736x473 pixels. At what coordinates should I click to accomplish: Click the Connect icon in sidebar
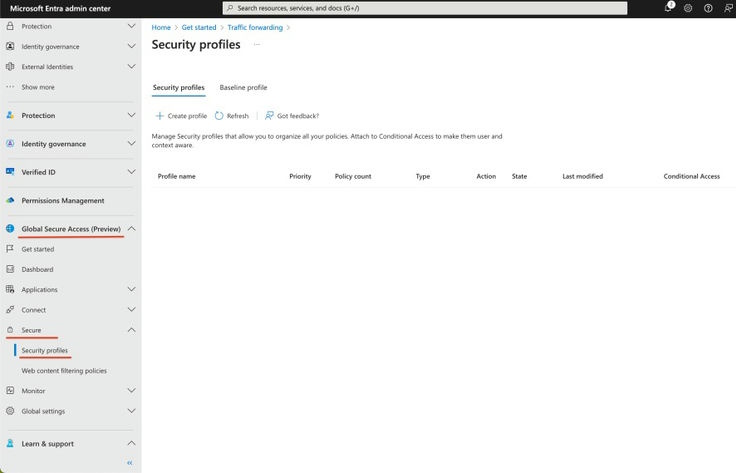(x=10, y=309)
